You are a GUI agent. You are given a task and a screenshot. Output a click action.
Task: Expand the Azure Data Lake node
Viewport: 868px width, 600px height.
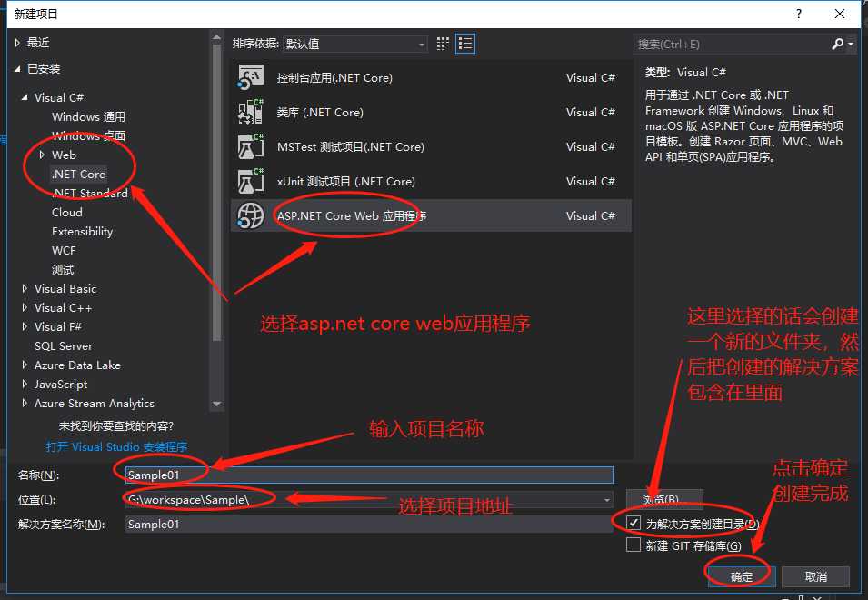pos(25,365)
